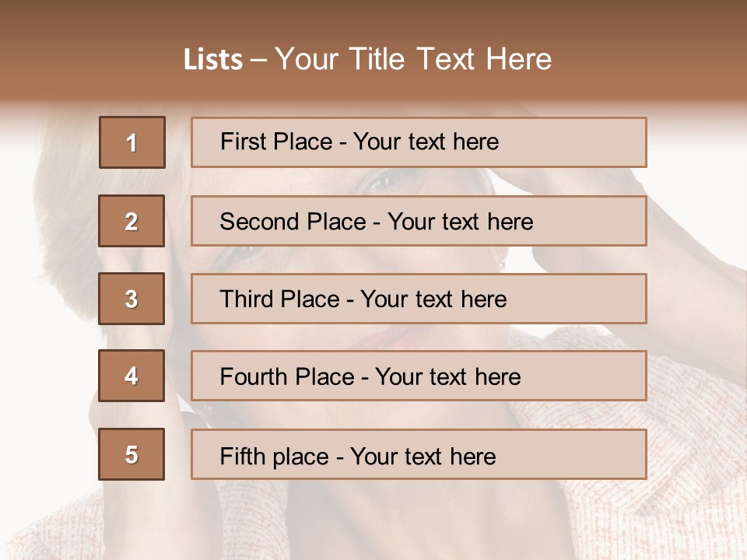Select the Second Place text box

(419, 221)
